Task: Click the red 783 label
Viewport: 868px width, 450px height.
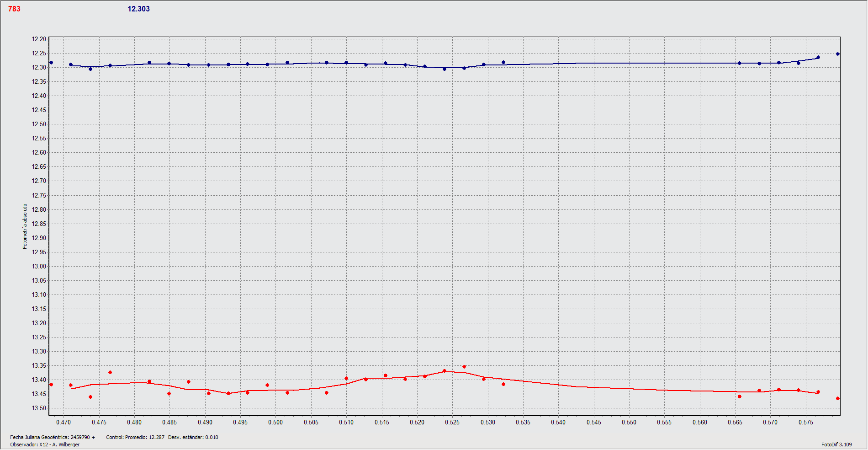Action: [14, 9]
